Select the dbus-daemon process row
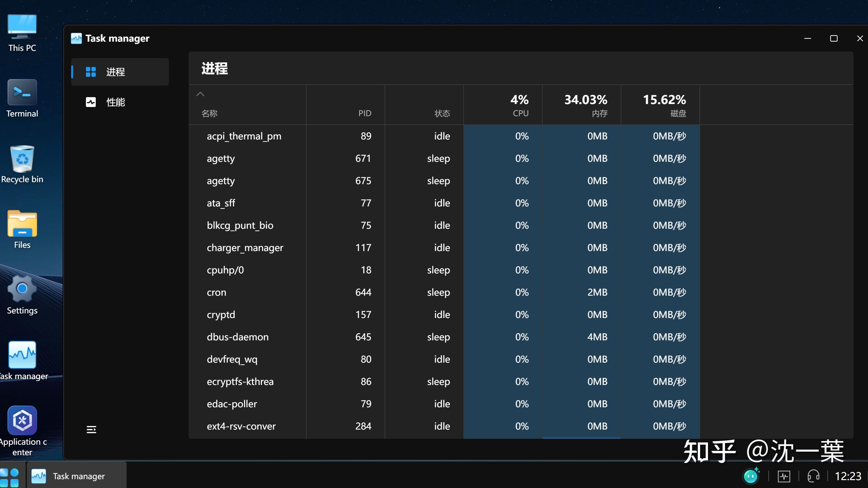The image size is (868, 488). [x=237, y=337]
